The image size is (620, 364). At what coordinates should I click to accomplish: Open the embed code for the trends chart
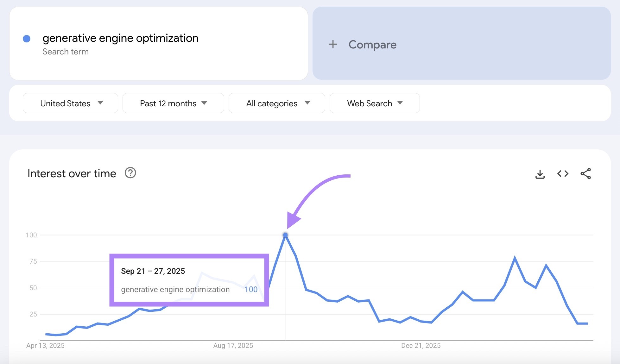click(x=562, y=174)
